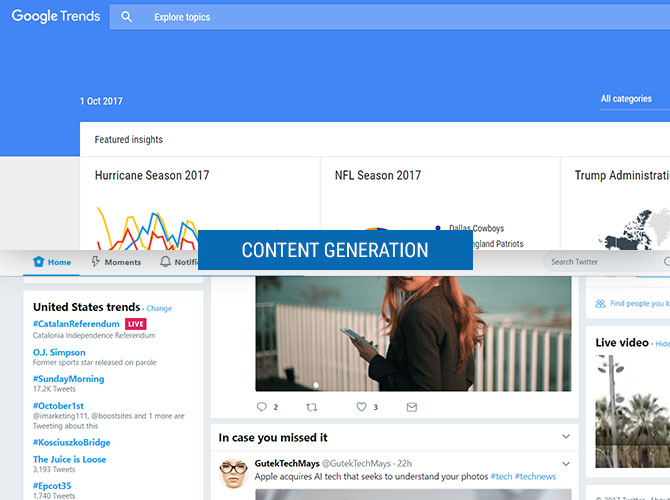670x500 pixels.
Task: Click the Twitter Home bird-house icon
Action: pos(38,262)
